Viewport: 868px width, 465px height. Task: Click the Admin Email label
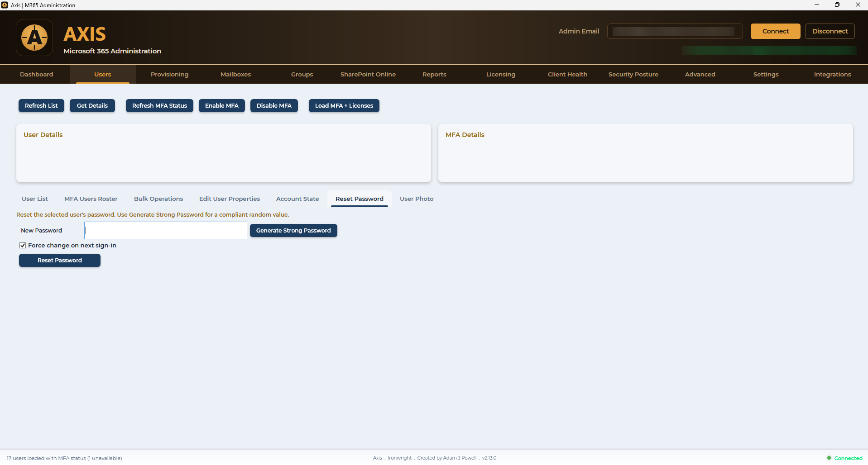tap(579, 31)
